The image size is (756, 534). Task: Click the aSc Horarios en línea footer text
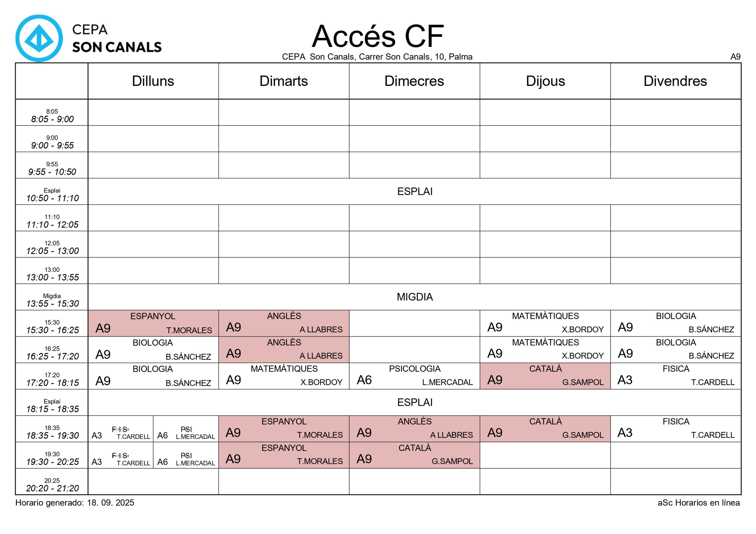click(x=699, y=503)
